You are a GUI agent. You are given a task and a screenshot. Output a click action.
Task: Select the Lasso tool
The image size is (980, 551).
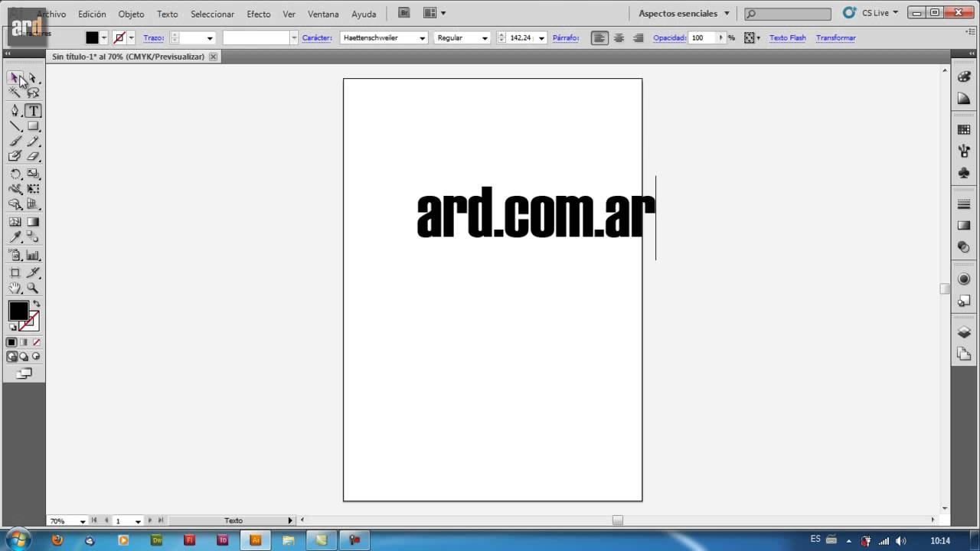(x=33, y=93)
